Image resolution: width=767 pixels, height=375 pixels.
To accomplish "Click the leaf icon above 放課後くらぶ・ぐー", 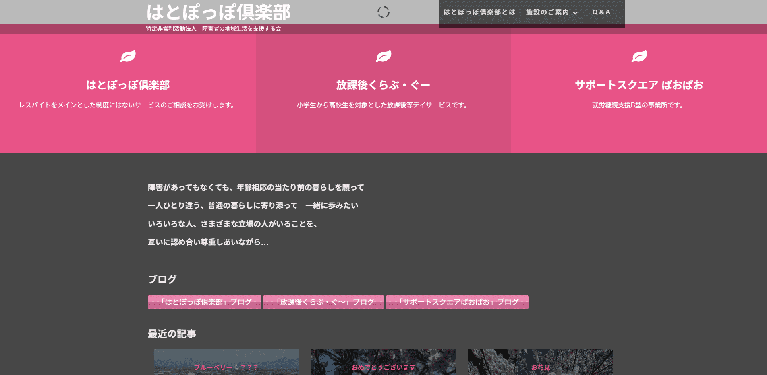I will pos(384,56).
